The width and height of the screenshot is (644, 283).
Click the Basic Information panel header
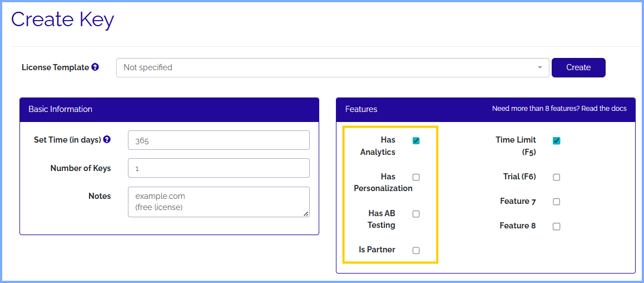click(x=169, y=109)
